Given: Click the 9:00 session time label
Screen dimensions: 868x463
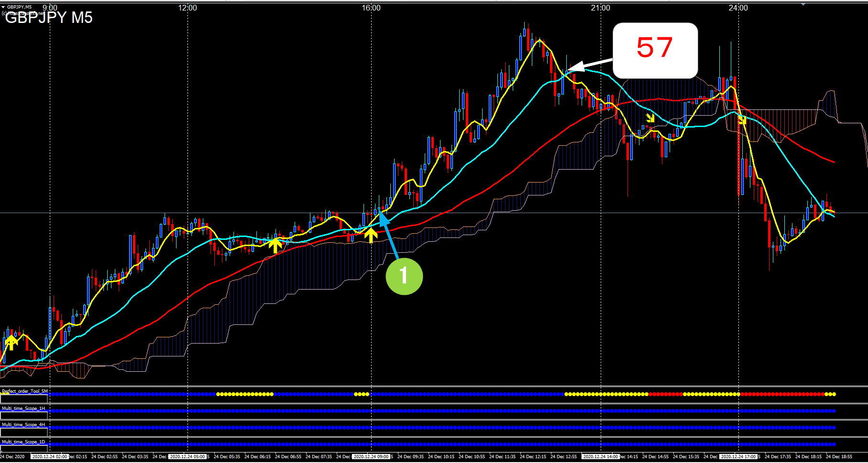Looking at the screenshot, I should tap(50, 8).
